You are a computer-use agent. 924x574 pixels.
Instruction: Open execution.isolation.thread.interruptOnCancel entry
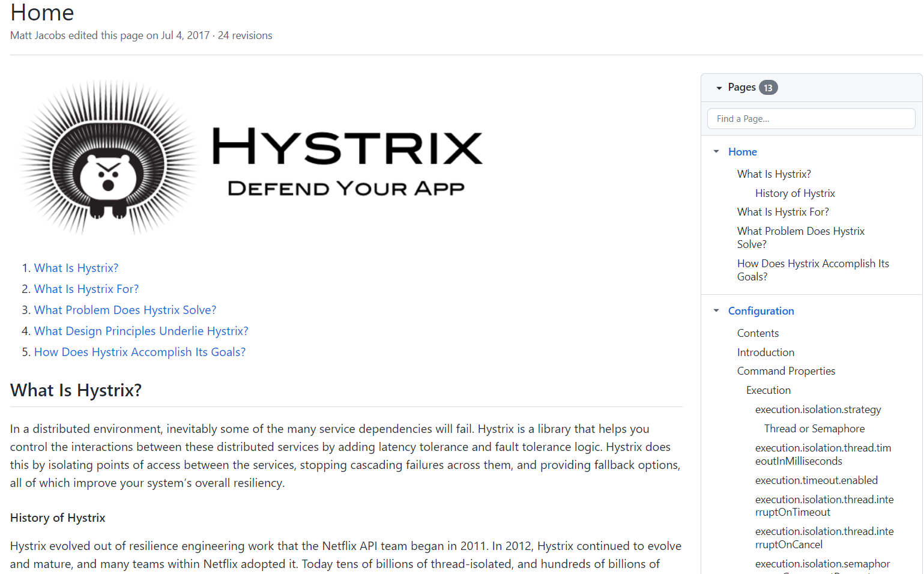(x=824, y=538)
